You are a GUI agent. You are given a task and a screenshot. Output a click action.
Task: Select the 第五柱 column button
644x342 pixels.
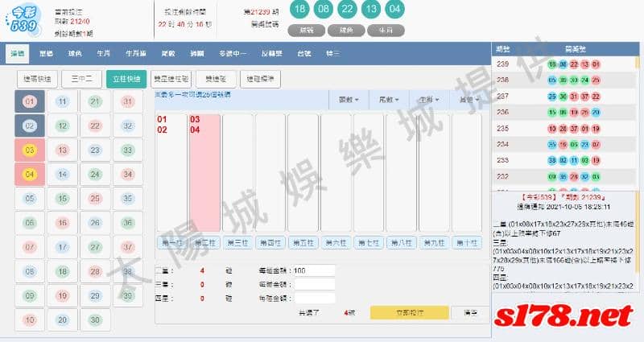point(303,243)
